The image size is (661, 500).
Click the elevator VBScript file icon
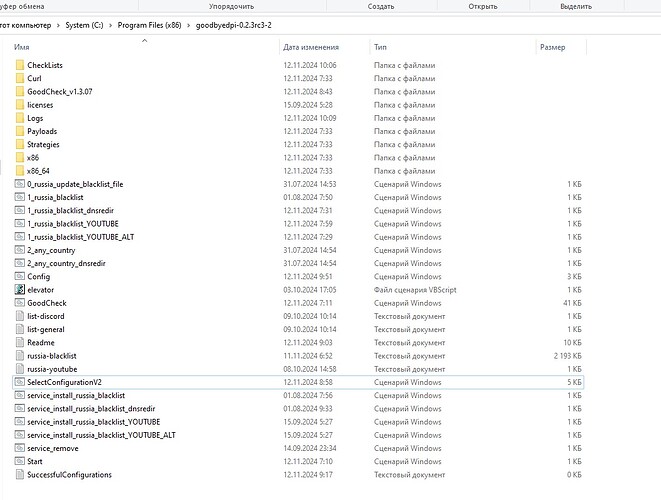coord(19,290)
